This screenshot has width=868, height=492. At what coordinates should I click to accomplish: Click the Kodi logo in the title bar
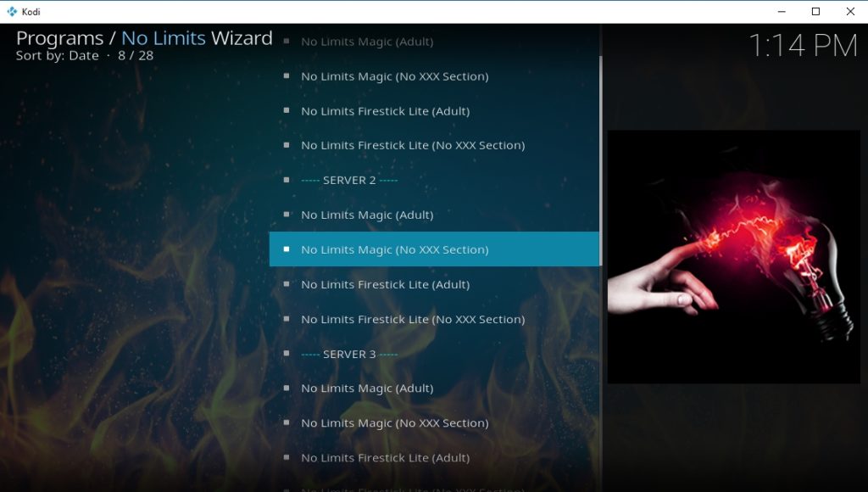click(x=12, y=12)
